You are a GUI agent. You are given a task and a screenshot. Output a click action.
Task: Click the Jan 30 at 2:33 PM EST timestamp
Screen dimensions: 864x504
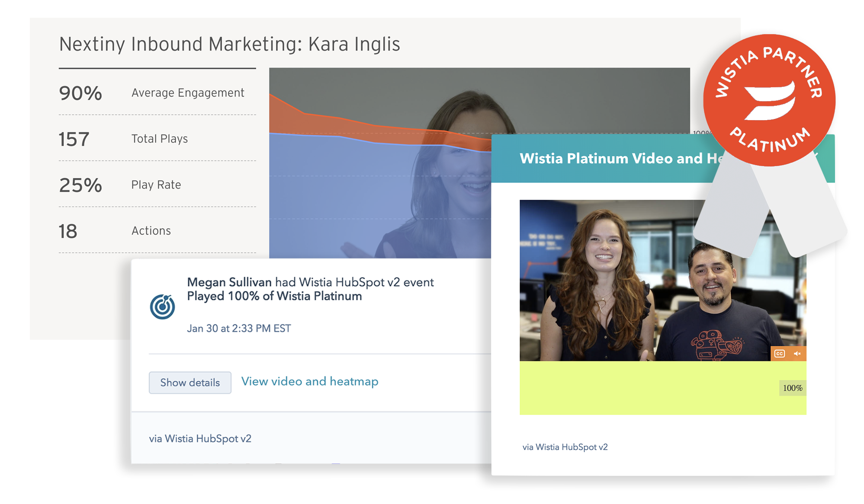coord(239,329)
